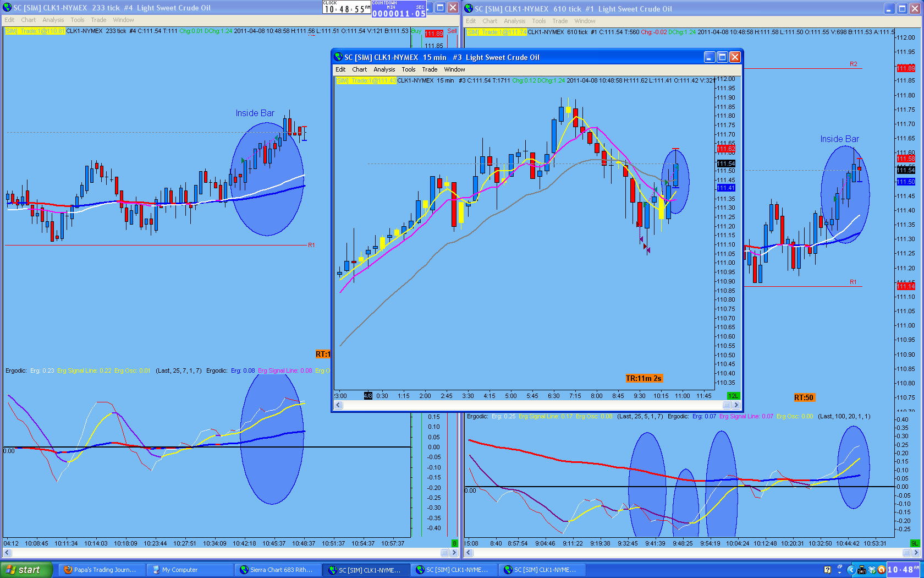Open Window menu in 15 min chart window

(454, 69)
